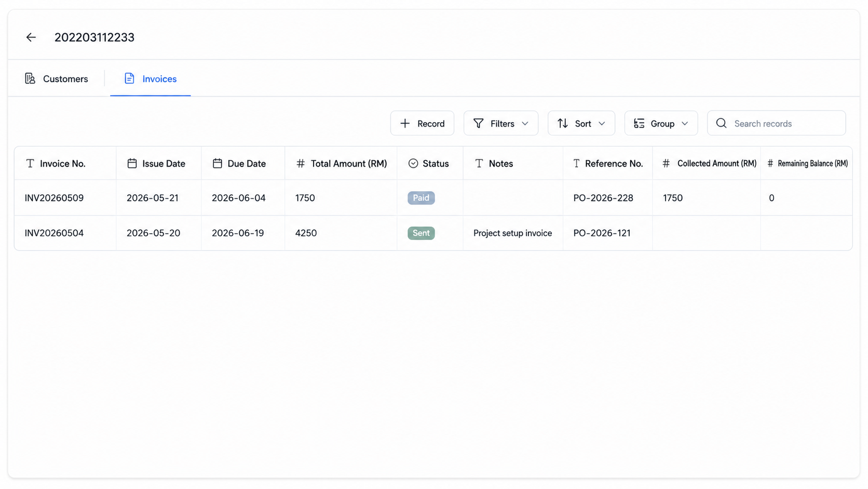Expand the Filters dropdown chevron
This screenshot has height=489, width=868.
(x=525, y=124)
